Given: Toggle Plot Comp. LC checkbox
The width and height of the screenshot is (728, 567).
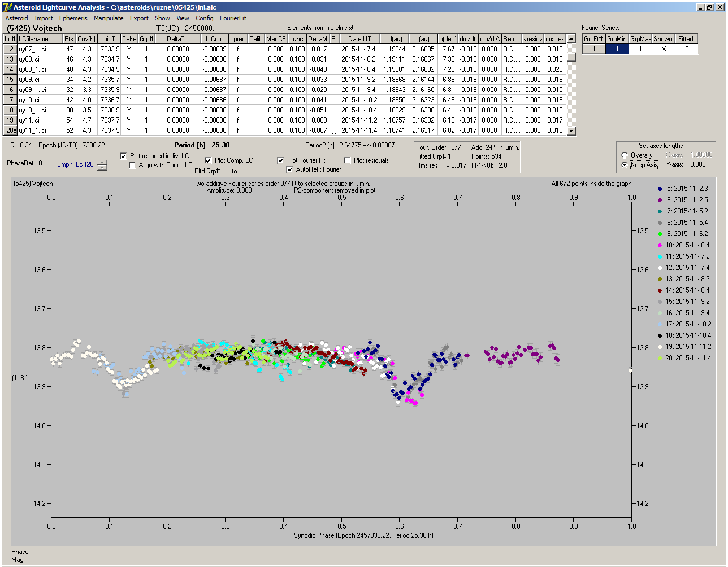Looking at the screenshot, I should click(x=208, y=160).
